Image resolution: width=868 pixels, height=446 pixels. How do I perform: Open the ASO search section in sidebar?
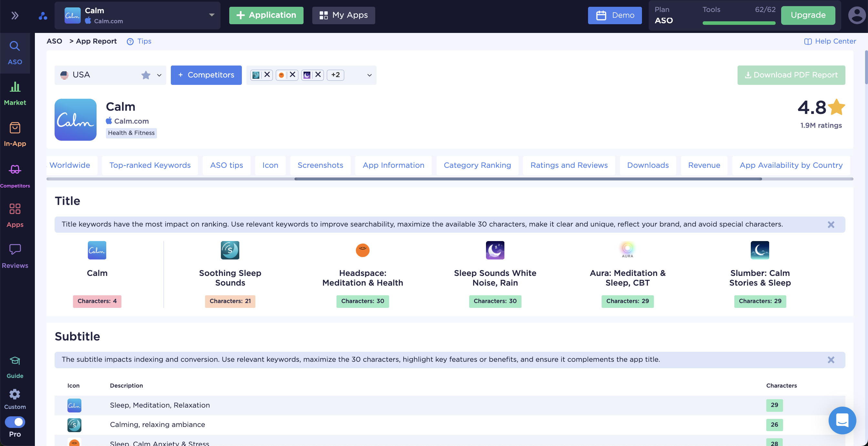[15, 53]
